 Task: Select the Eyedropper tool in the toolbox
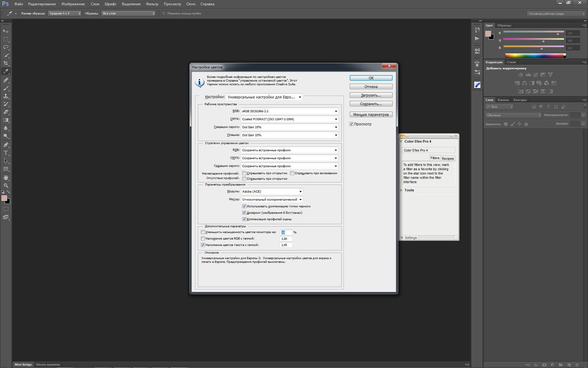click(6, 71)
